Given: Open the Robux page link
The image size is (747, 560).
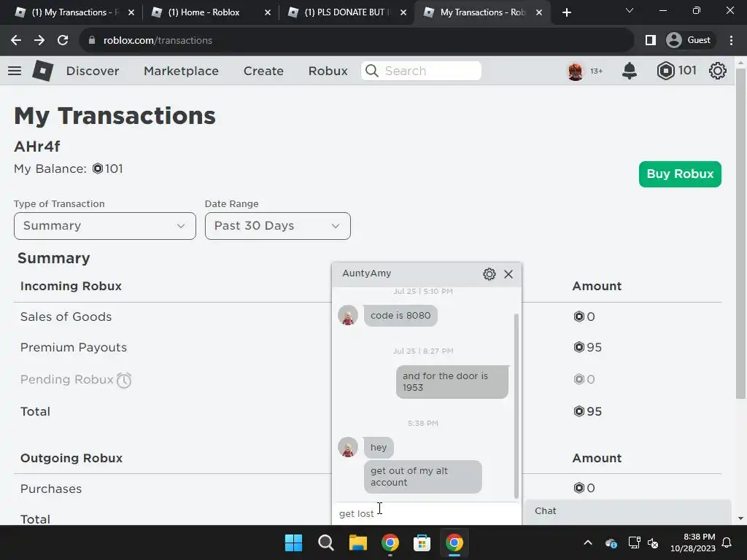Looking at the screenshot, I should click(x=328, y=71).
